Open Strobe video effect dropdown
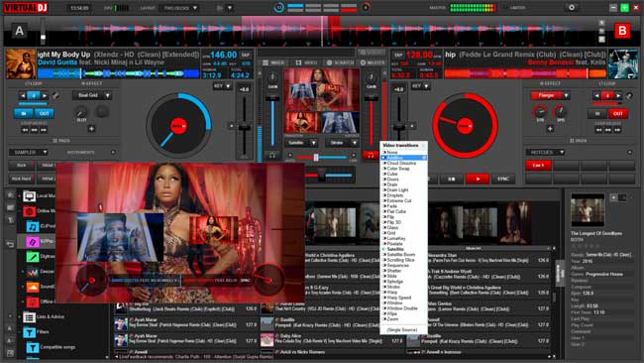The image size is (644, 363). coord(342,143)
